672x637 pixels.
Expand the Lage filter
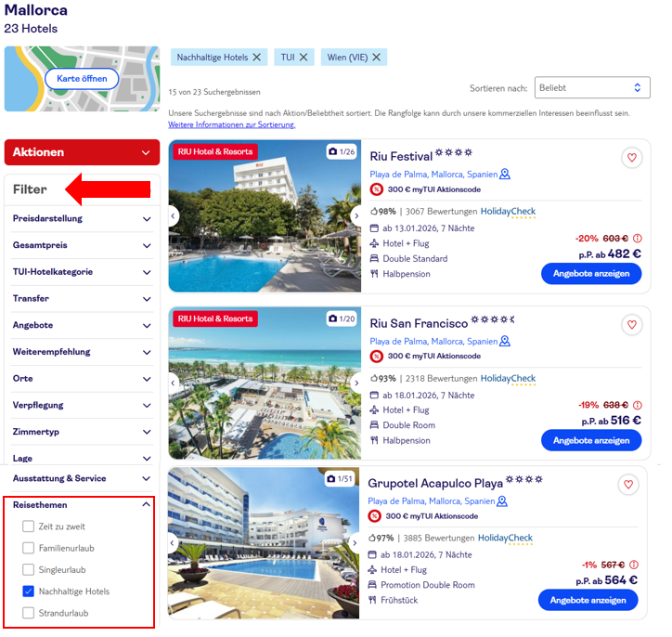tap(82, 458)
